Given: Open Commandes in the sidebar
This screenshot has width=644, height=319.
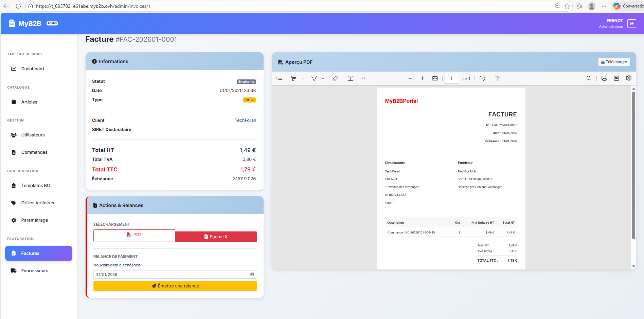Looking at the screenshot, I should (x=34, y=152).
